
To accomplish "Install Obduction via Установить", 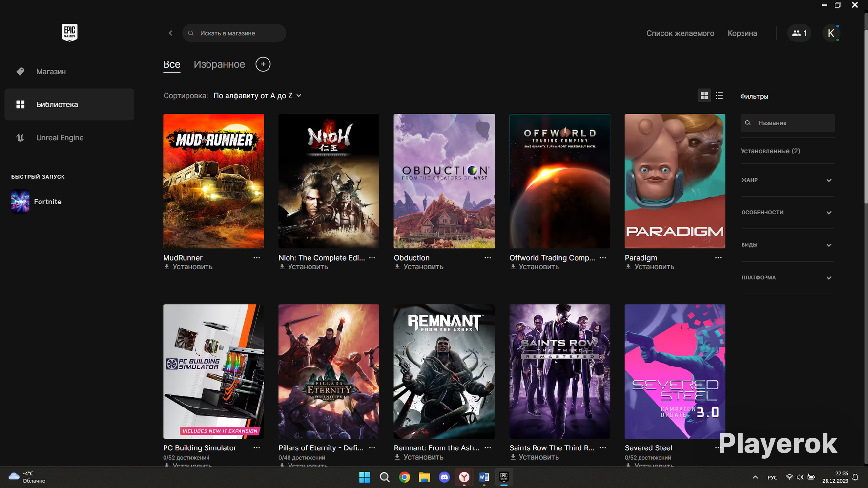I will click(x=419, y=267).
